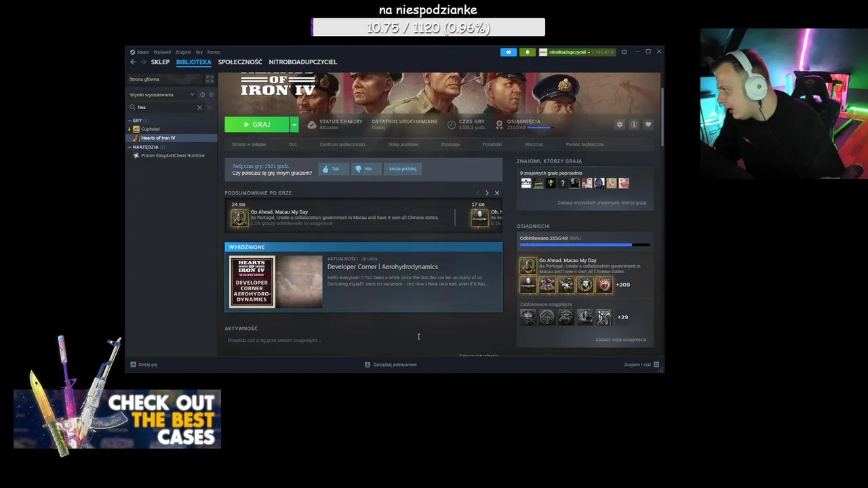Click Zobacz moje osiągnięcia link
Viewport: 868px width, 488px height.
pos(620,340)
